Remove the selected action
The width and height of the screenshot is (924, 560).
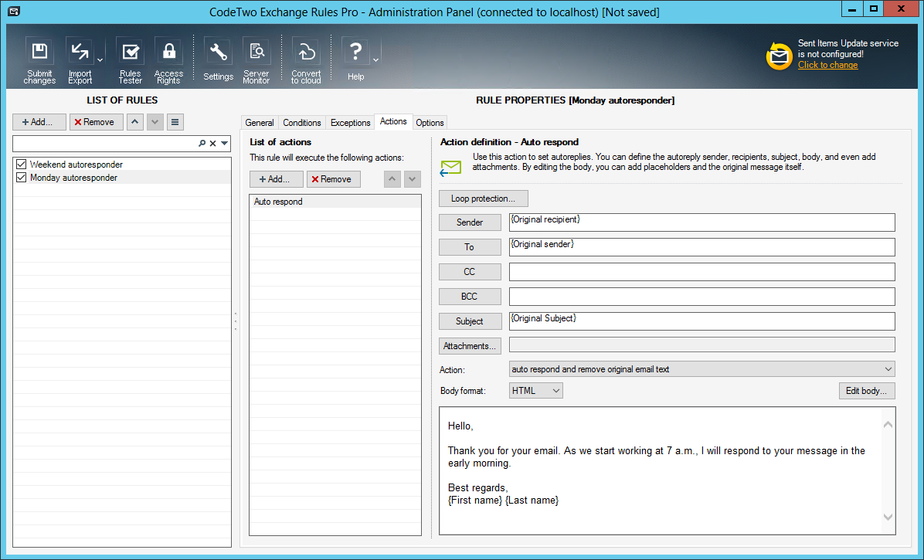coord(334,179)
